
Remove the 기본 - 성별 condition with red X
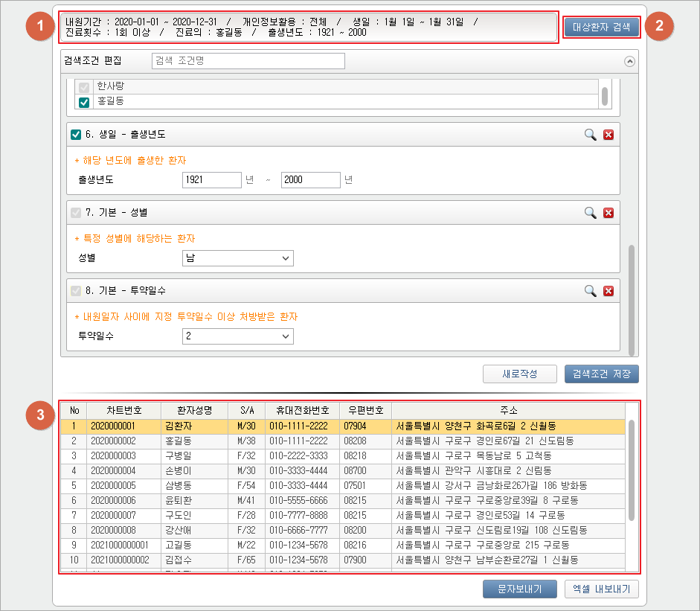(x=609, y=213)
